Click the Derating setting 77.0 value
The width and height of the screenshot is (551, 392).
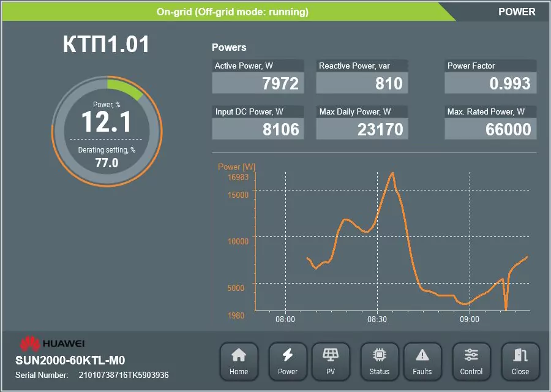107,163
